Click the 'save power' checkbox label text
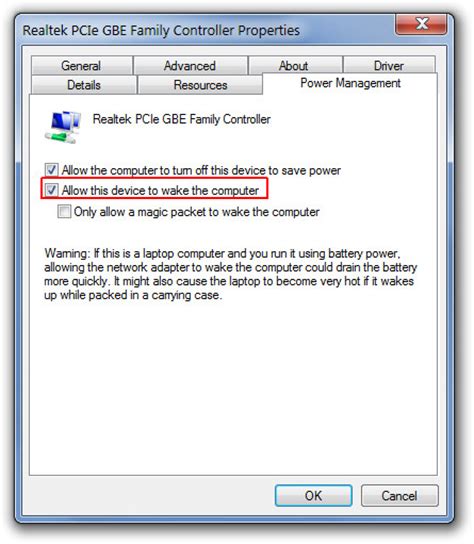This screenshot has width=474, height=544. [201, 170]
